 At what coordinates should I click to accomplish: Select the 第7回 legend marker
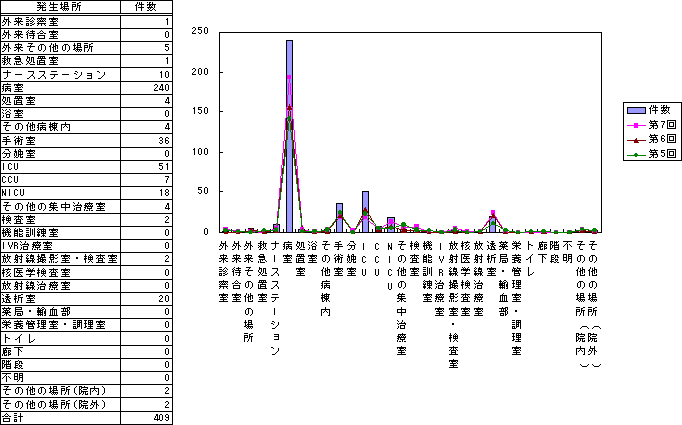(634, 124)
